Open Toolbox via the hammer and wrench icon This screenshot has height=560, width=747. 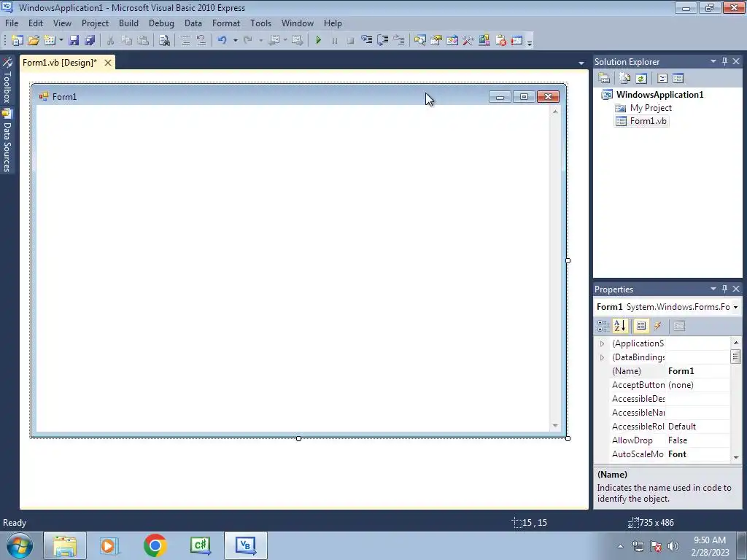point(468,41)
